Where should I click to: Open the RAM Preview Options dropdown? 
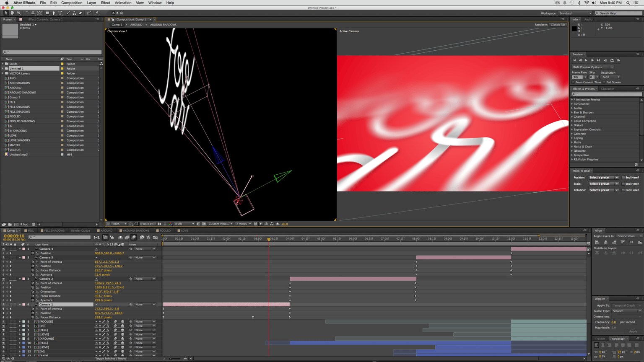tap(593, 67)
